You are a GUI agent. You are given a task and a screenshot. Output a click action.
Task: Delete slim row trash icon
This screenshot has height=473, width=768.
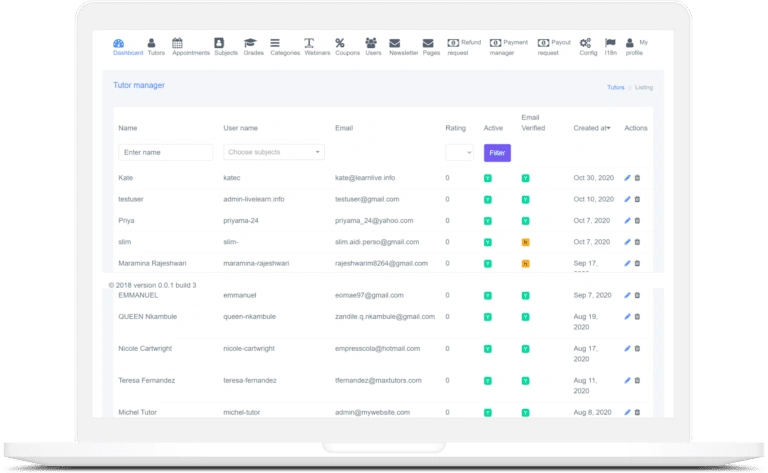(637, 242)
